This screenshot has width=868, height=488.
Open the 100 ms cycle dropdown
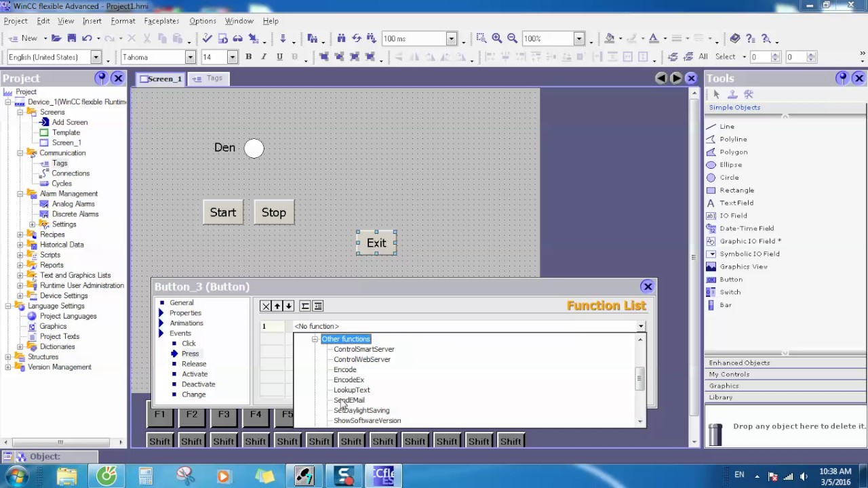451,39
